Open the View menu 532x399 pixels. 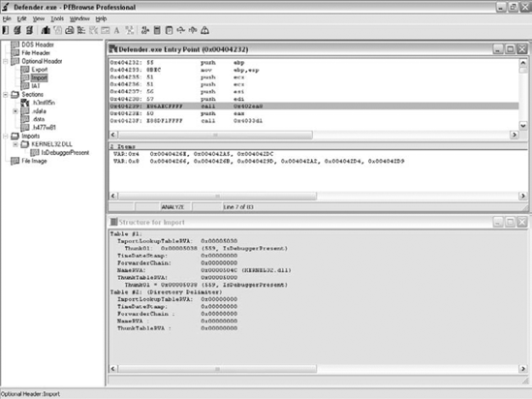click(39, 18)
